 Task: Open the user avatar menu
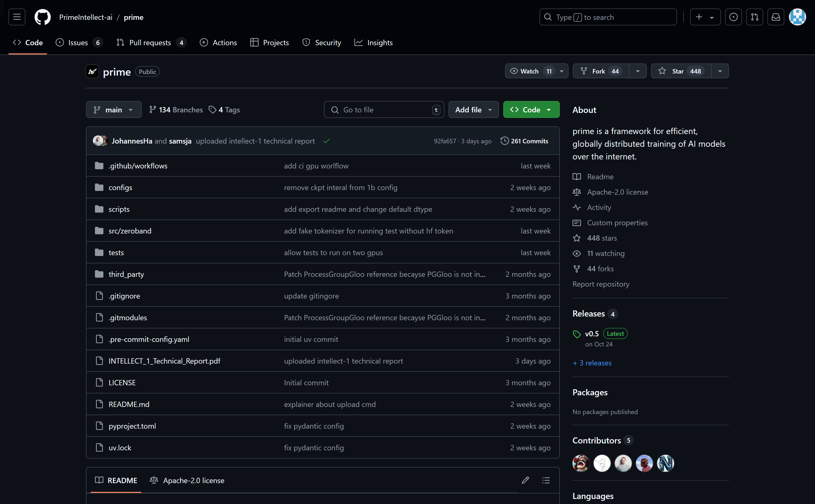[797, 17]
